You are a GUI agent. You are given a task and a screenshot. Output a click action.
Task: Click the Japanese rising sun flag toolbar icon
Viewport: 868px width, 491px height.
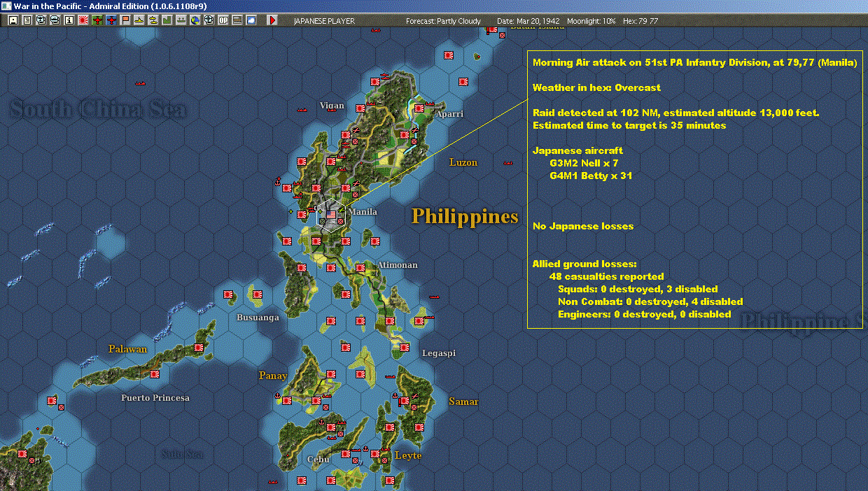[x=83, y=20]
